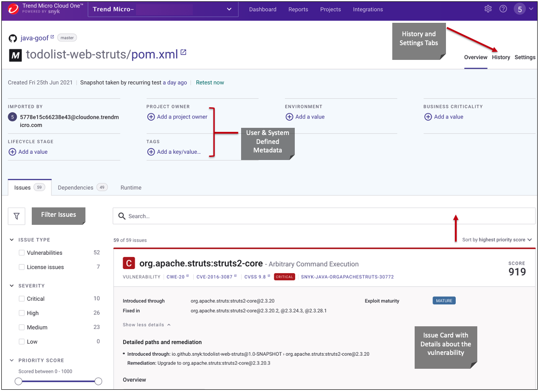Click external icon next to CVSS 9.8

pos(269,276)
